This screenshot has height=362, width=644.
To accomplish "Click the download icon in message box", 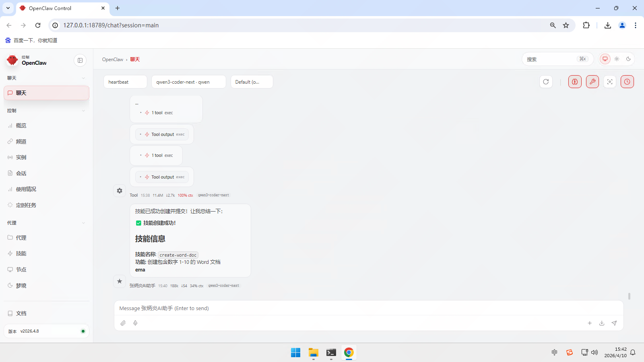I will 602,323.
